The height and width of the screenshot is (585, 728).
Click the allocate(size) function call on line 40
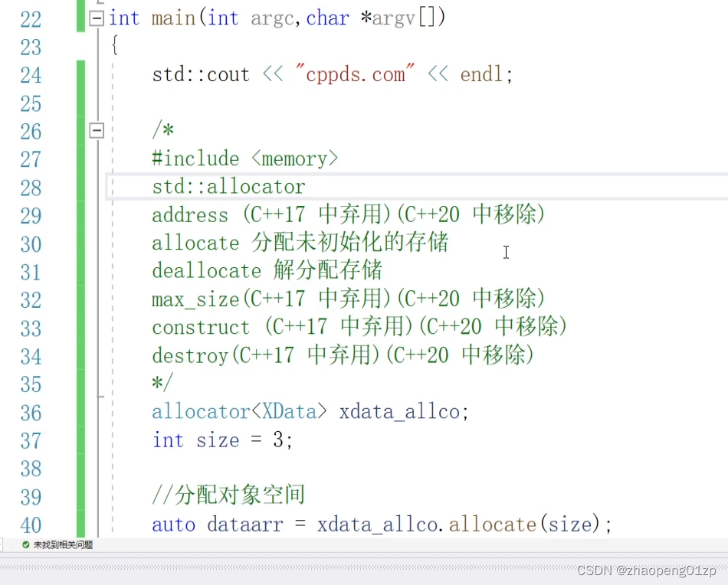pyautogui.click(x=527, y=524)
